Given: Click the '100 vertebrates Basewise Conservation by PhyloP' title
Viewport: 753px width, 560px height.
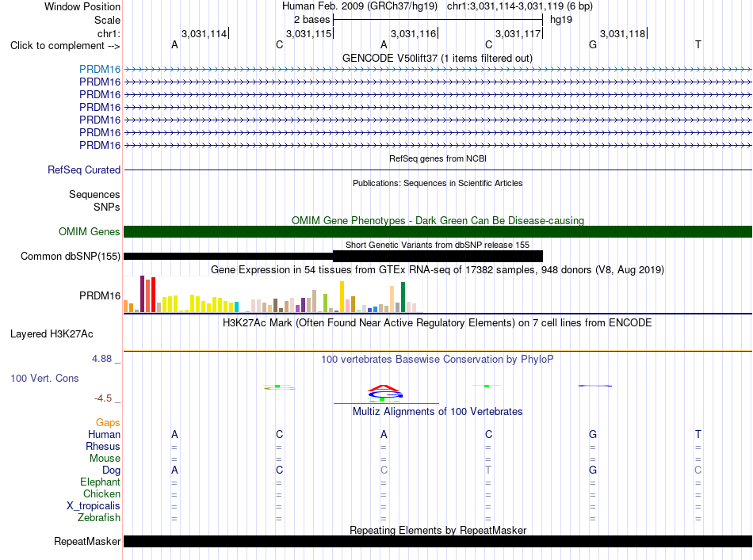Looking at the screenshot, I should pos(438,359).
